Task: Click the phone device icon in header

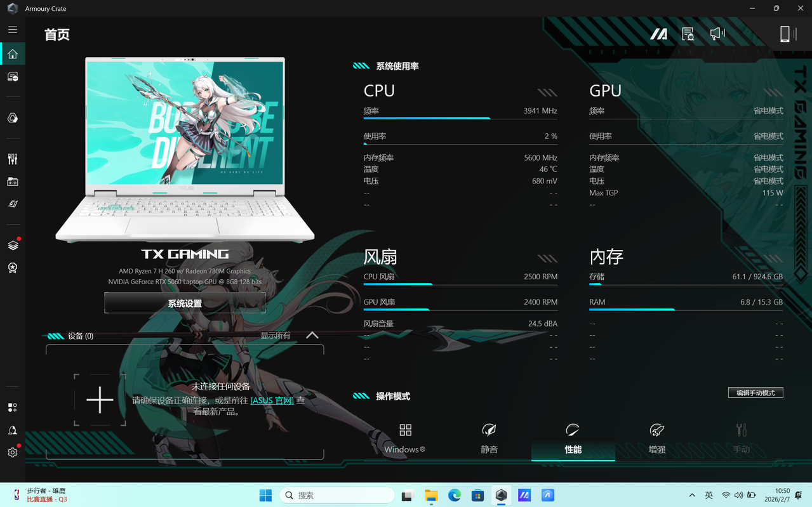Action: click(785, 34)
